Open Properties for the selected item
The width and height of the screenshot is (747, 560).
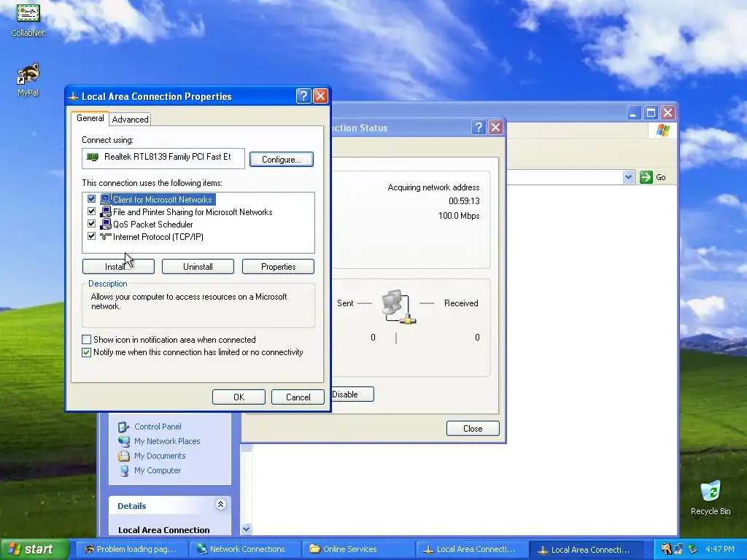click(278, 267)
